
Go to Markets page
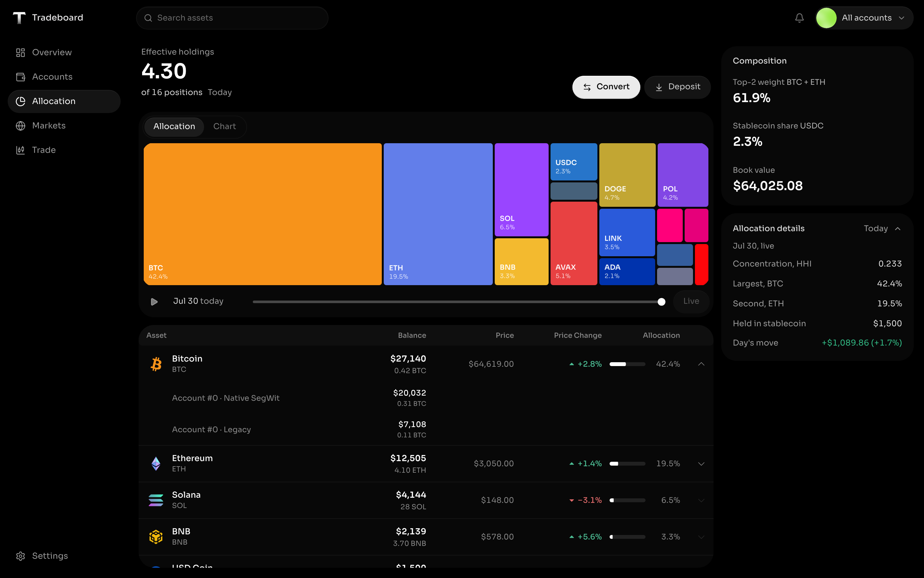pos(64,126)
